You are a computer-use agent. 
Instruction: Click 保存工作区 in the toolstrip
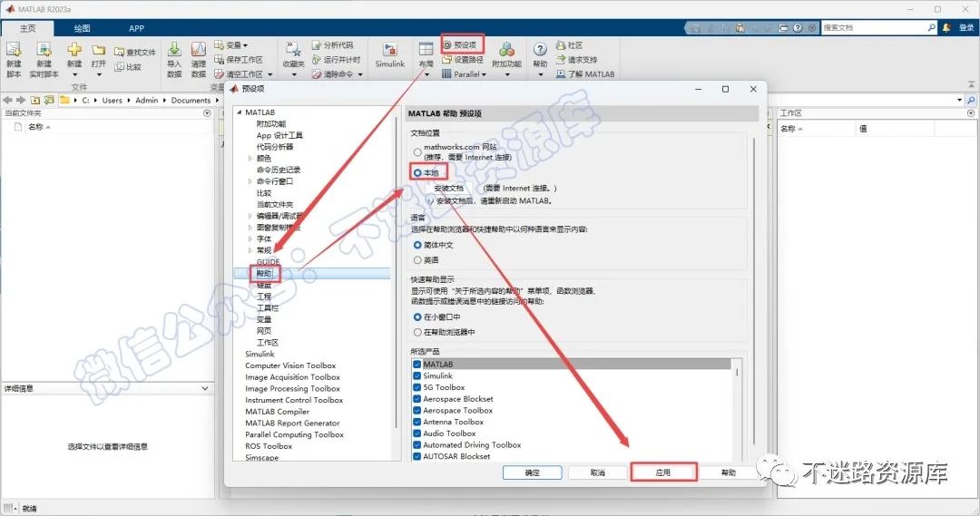click(239, 59)
